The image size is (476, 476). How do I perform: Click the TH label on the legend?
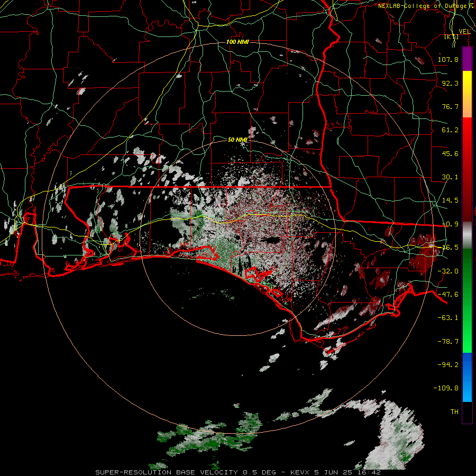point(454,412)
